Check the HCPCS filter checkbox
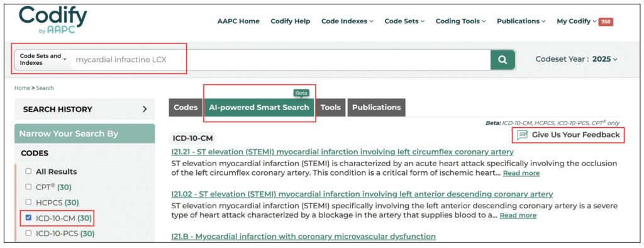 [x=28, y=202]
